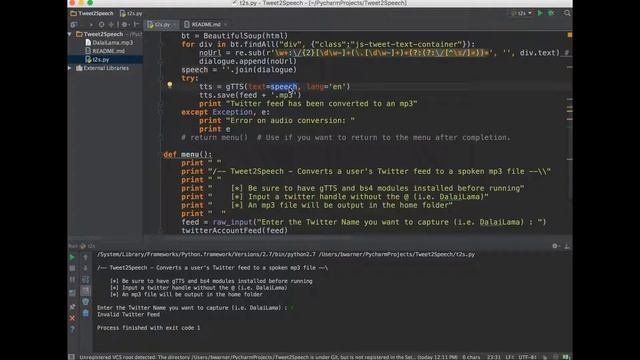Click raw_input call in the editor
The height and width of the screenshot is (360, 640).
[232, 222]
